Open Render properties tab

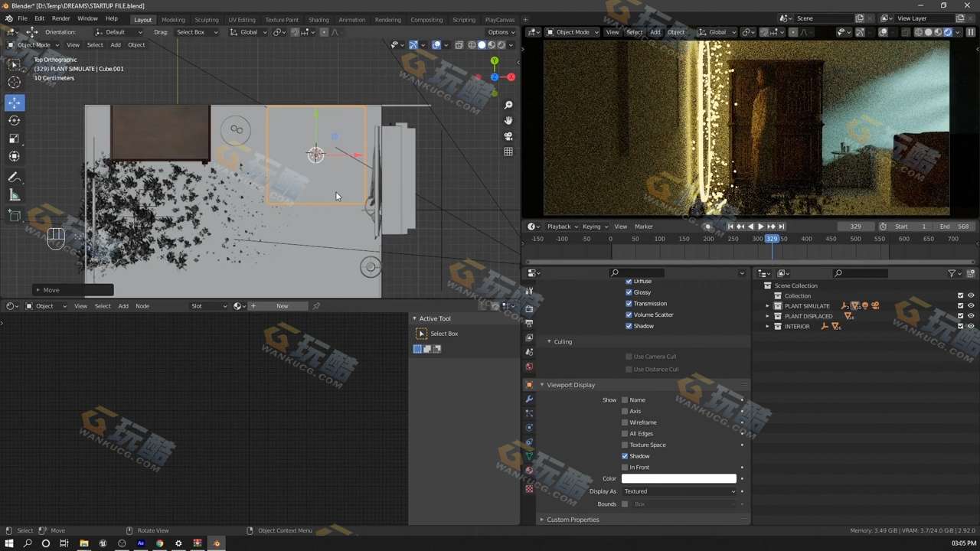point(529,308)
